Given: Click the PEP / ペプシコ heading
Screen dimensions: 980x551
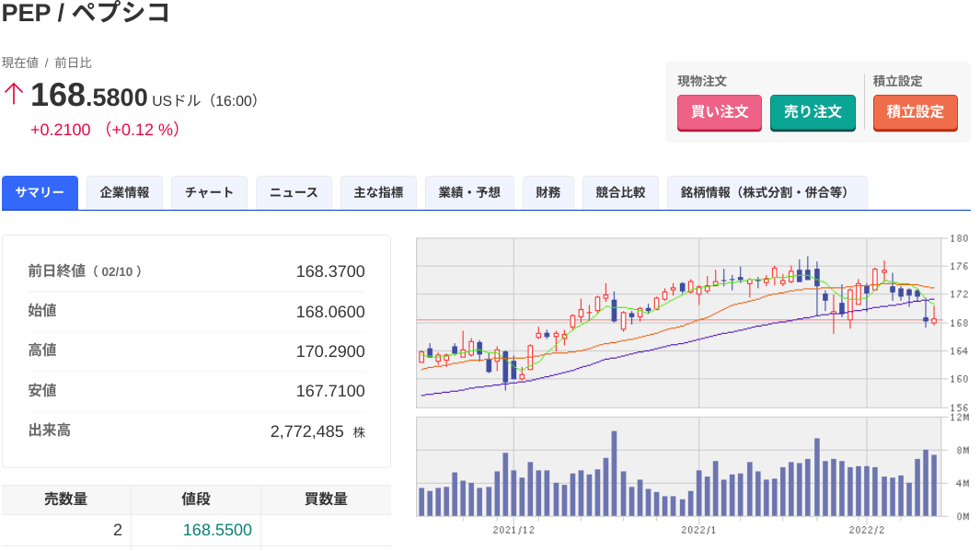Looking at the screenshot, I should click(86, 12).
